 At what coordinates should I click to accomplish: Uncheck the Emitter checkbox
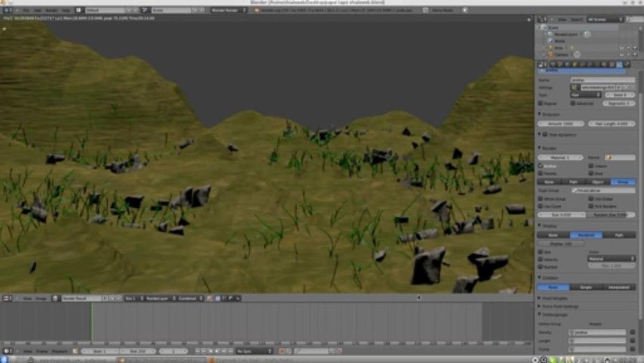(541, 165)
